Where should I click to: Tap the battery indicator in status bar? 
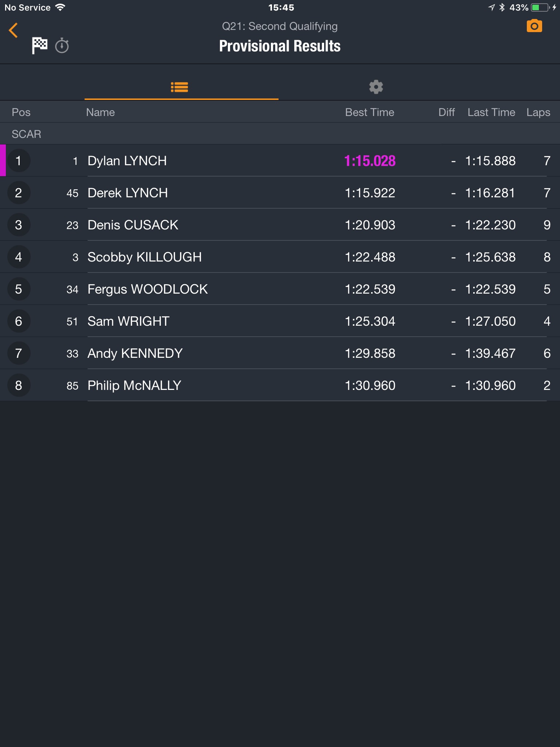coord(540,7)
